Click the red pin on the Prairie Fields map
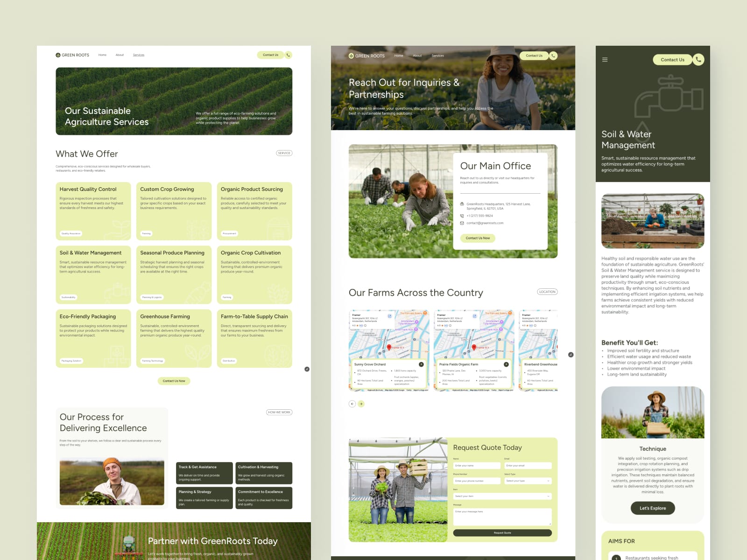The width and height of the screenshot is (747, 560). 474,348
